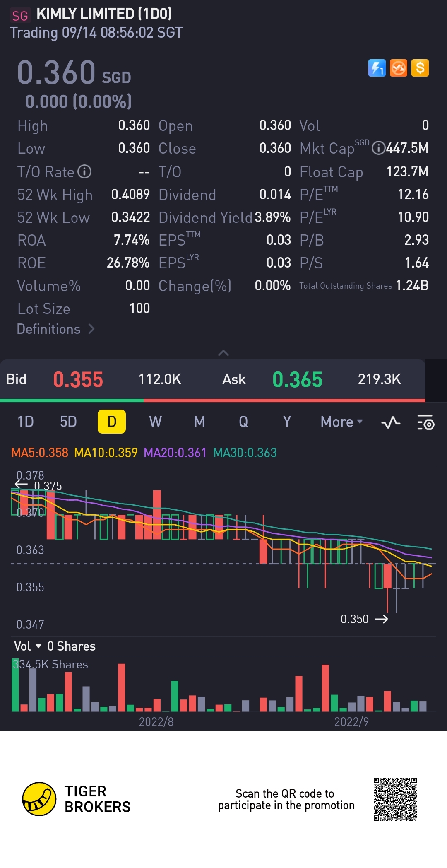
Task: Tap the yellow dollar sign badge icon
Action: [420, 68]
